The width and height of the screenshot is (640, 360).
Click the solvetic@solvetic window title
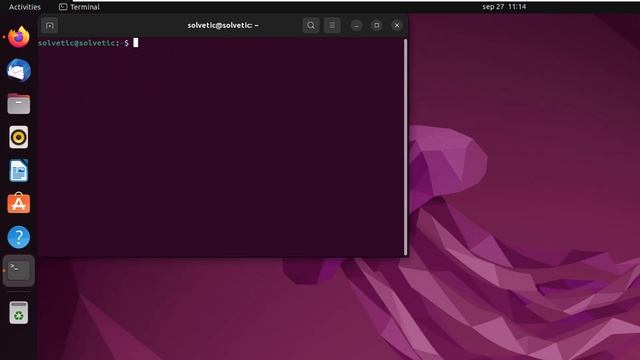click(x=223, y=25)
